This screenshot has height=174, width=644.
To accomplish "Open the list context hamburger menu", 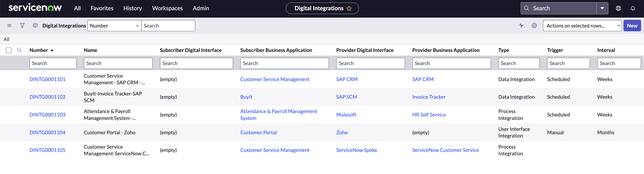I will pos(9,26).
